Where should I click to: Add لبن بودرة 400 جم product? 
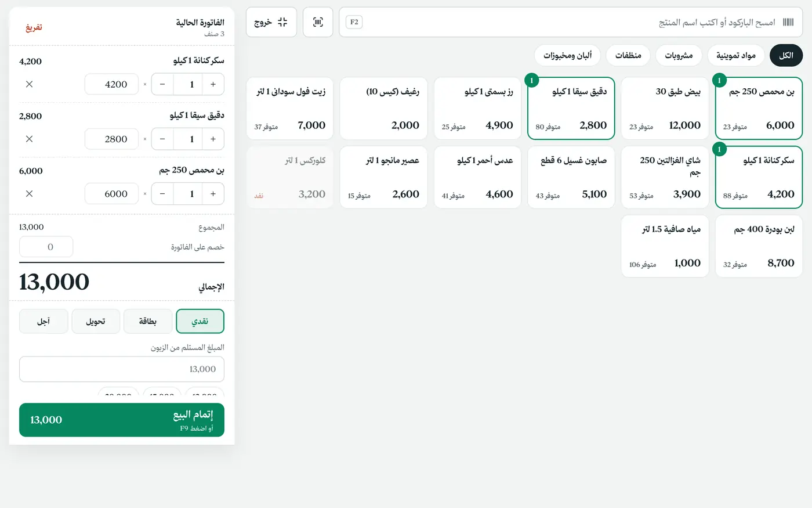click(x=759, y=246)
